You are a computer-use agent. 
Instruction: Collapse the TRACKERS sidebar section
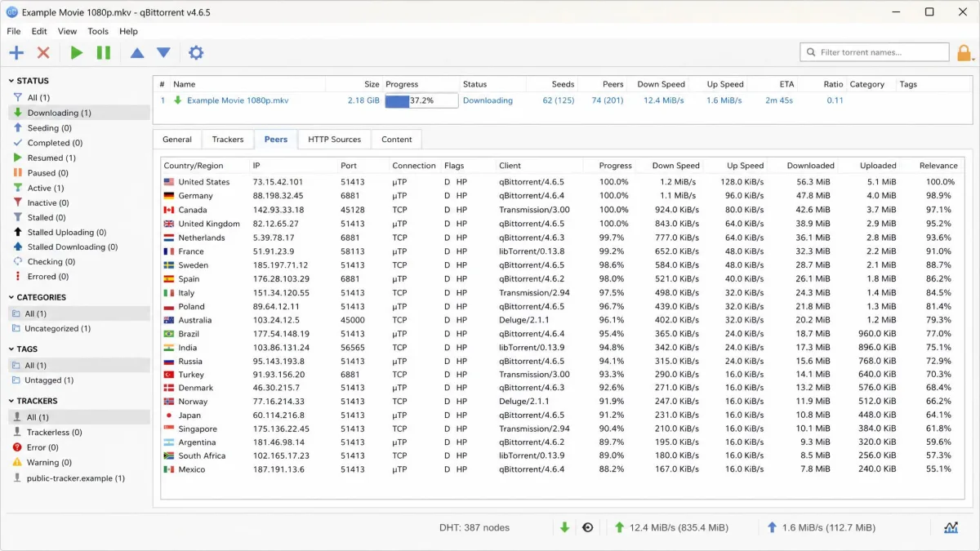coord(11,401)
